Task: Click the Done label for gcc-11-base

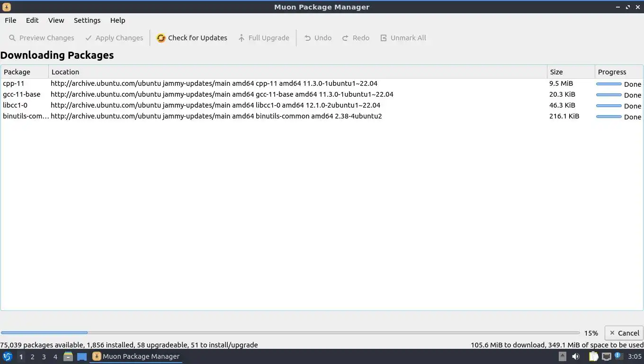Action: [632, 95]
